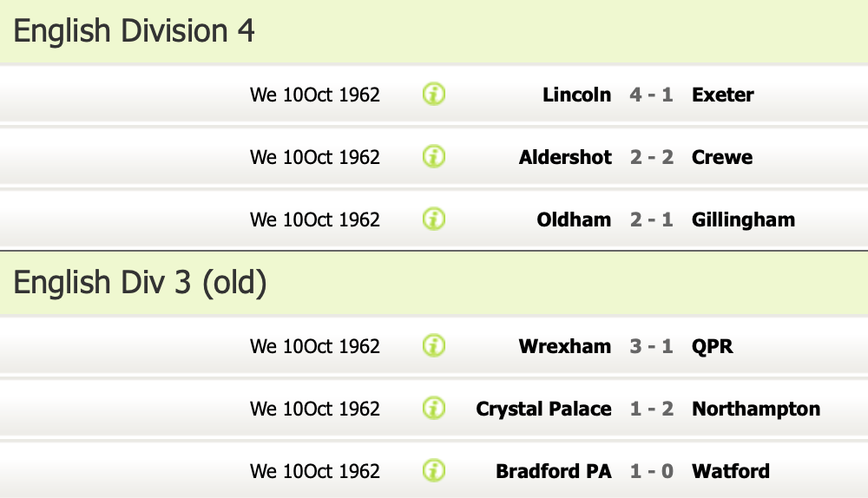Open Northampton team page
Image resolution: width=868 pixels, height=498 pixels.
(755, 409)
